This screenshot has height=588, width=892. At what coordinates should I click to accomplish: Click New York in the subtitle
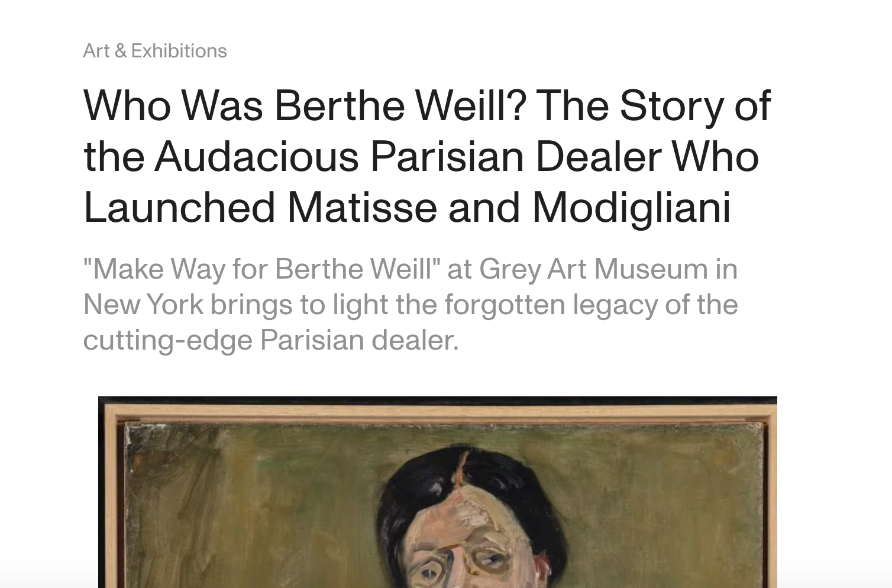click(x=143, y=305)
